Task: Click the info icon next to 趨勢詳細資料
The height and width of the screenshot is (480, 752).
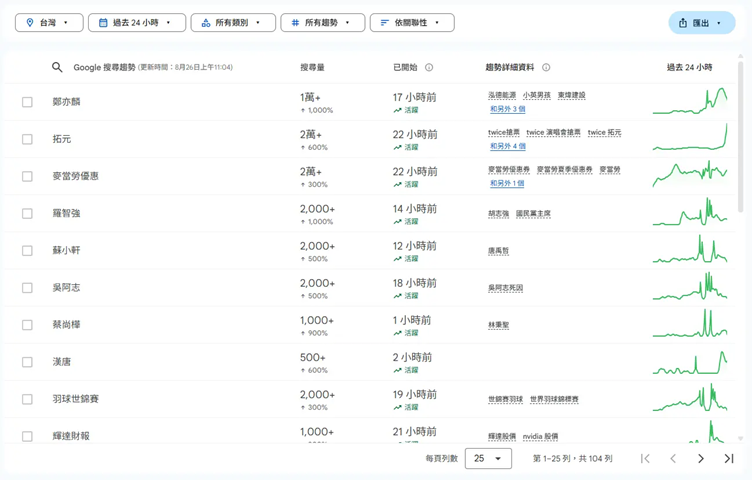Action: coord(546,68)
